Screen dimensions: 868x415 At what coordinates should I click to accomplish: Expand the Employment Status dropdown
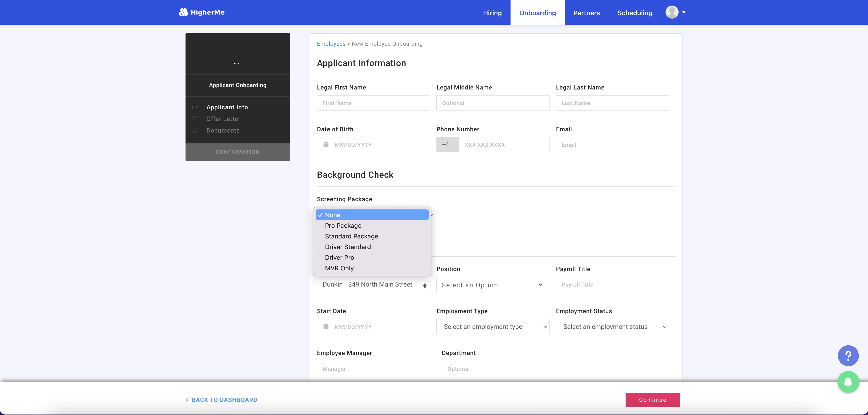point(612,326)
